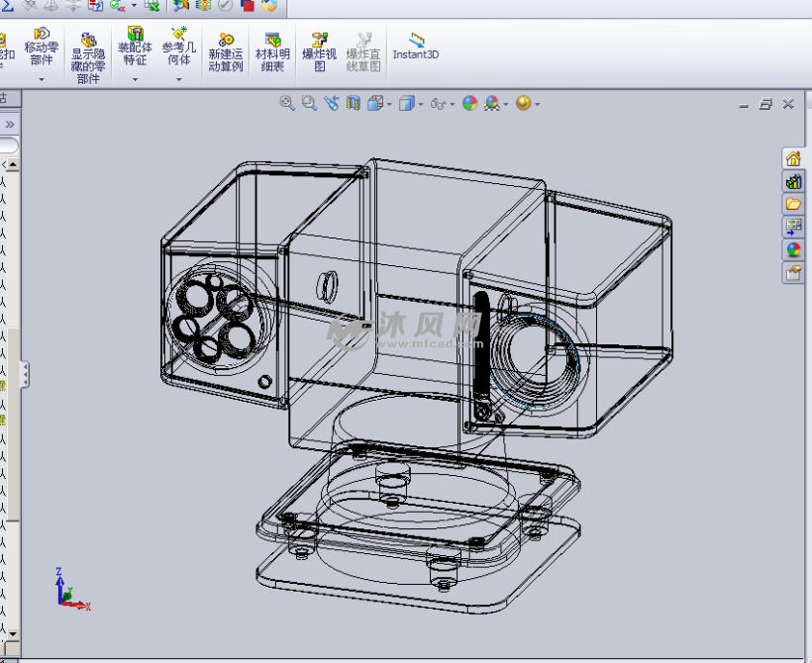The height and width of the screenshot is (663, 812).
Task: Activate the Section View icon
Action: click(354, 103)
